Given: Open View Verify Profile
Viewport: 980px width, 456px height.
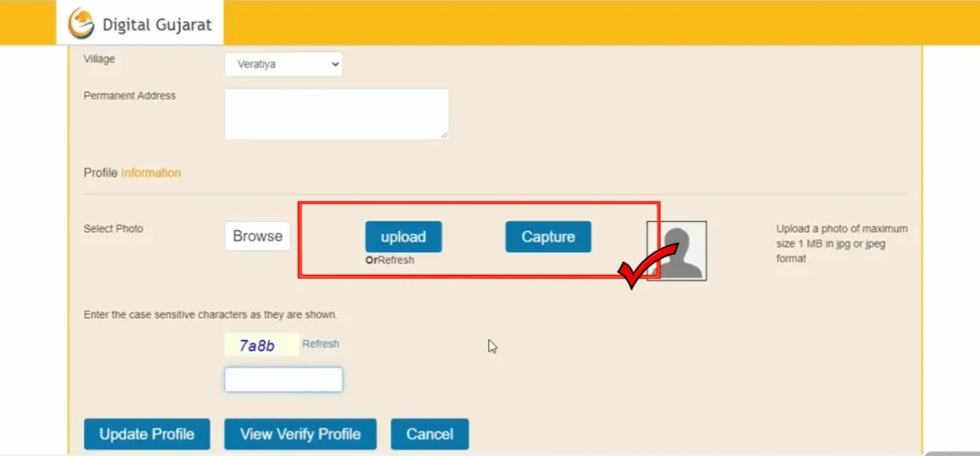Looking at the screenshot, I should coord(301,434).
